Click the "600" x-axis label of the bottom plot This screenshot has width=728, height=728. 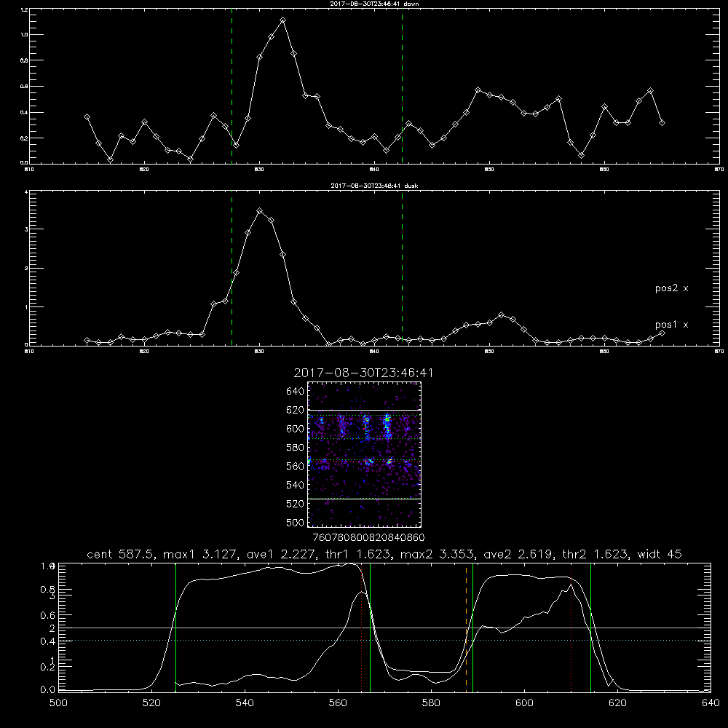[x=524, y=703]
